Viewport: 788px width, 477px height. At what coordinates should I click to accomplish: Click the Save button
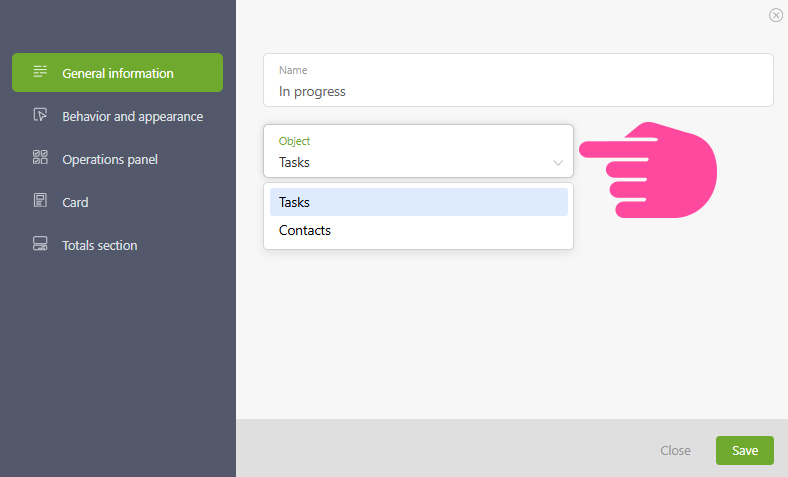point(745,450)
